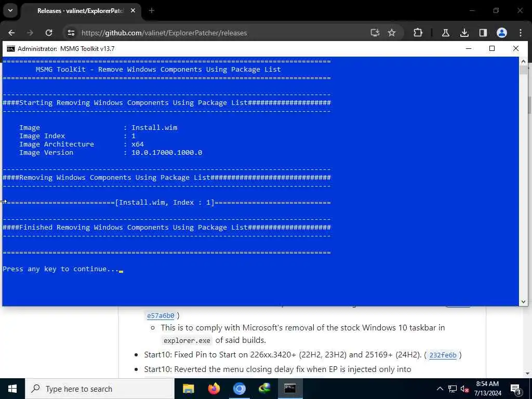Bookmark this page with the star icon
The height and width of the screenshot is (399, 532).
(x=392, y=33)
